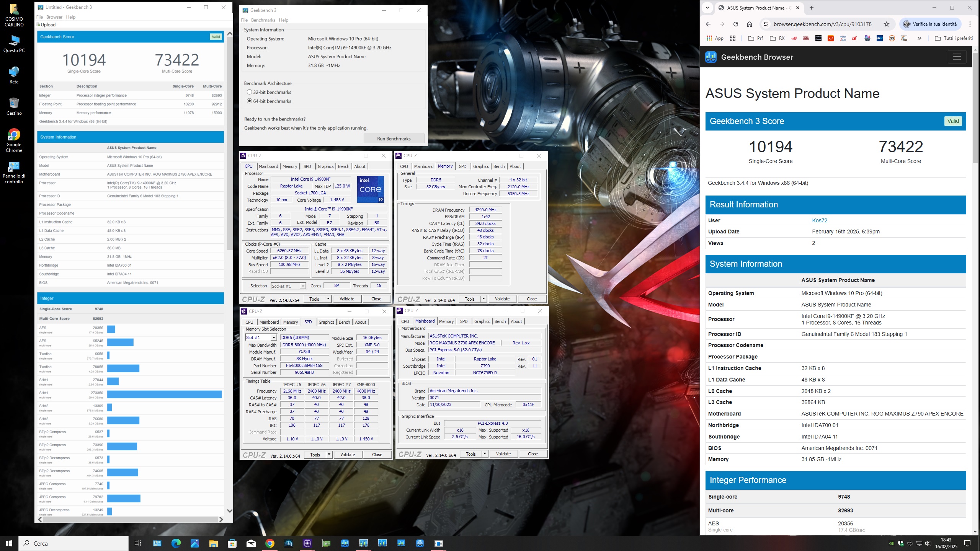Open the Prf bookmarks folder
980x551 pixels.
755,38
